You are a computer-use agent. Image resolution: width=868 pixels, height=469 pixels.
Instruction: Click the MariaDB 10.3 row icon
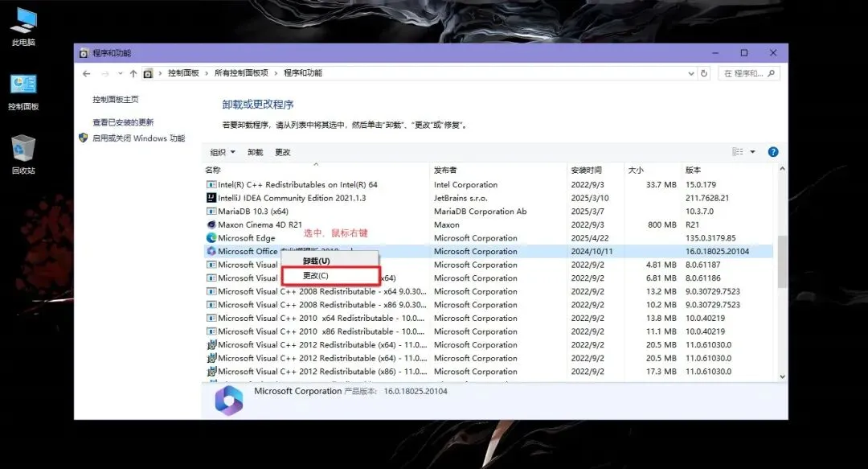tap(211, 212)
